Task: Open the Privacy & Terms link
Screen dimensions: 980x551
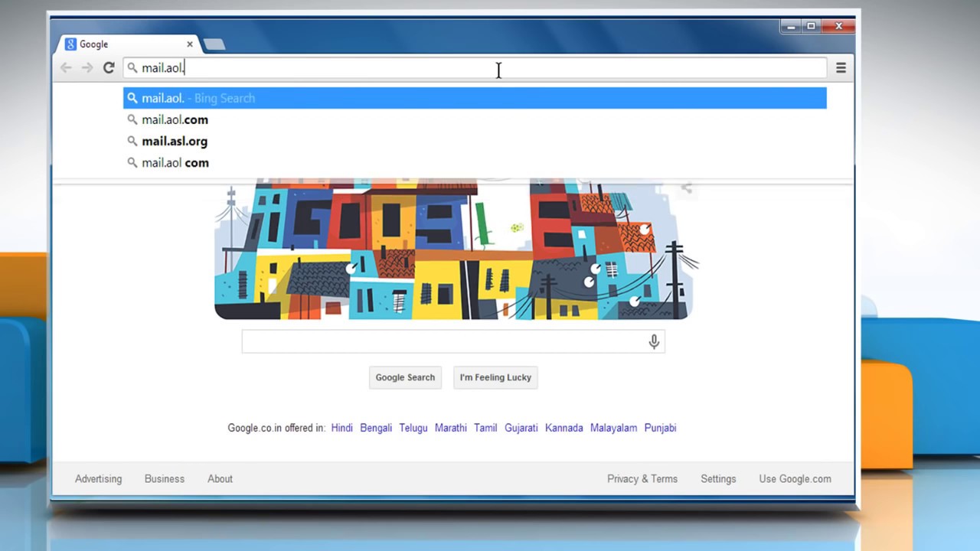Action: tap(642, 479)
